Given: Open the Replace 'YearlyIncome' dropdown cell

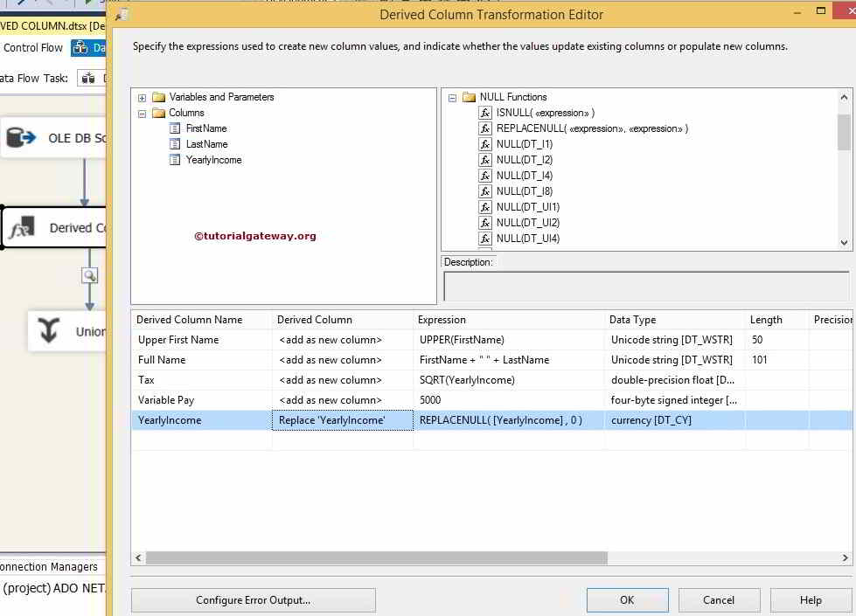Looking at the screenshot, I should 342,420.
